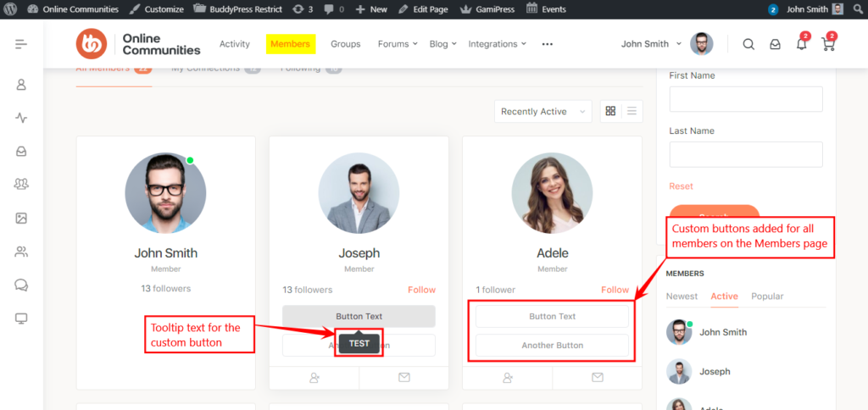
Task: Follow Adele
Action: tap(615, 290)
